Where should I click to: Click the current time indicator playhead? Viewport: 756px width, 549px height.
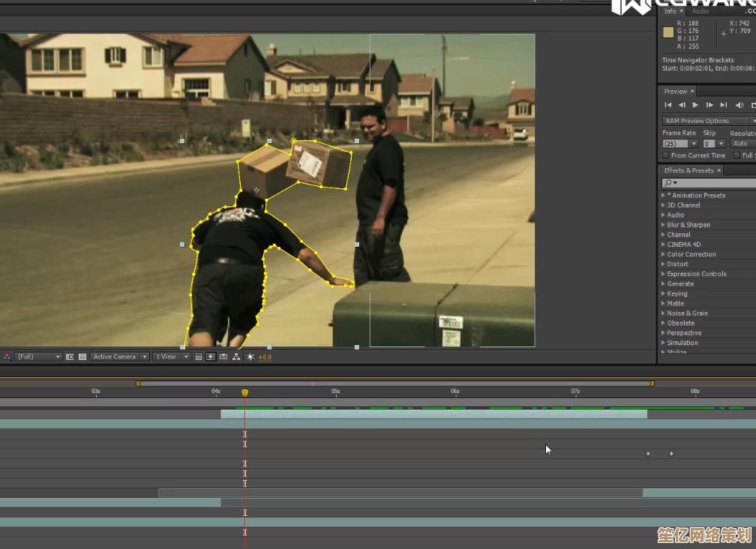point(245,393)
